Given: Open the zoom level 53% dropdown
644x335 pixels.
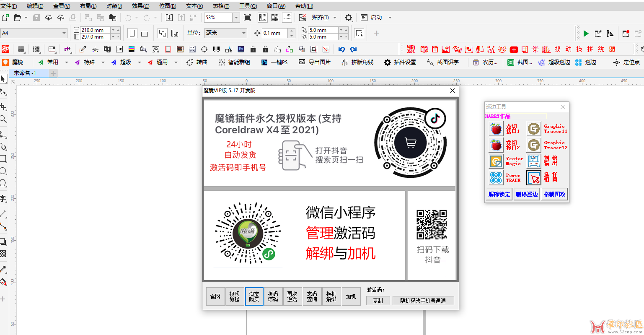Looking at the screenshot, I should click(236, 18).
